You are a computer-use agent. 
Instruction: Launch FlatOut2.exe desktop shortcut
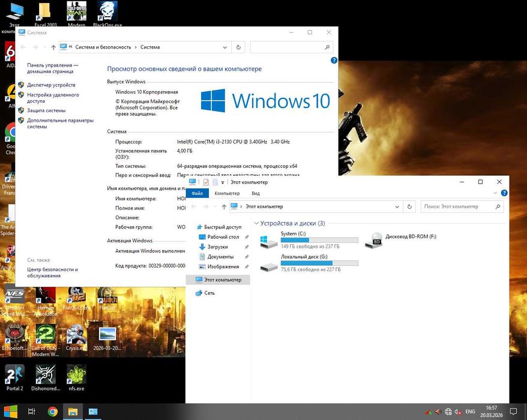coord(77,299)
